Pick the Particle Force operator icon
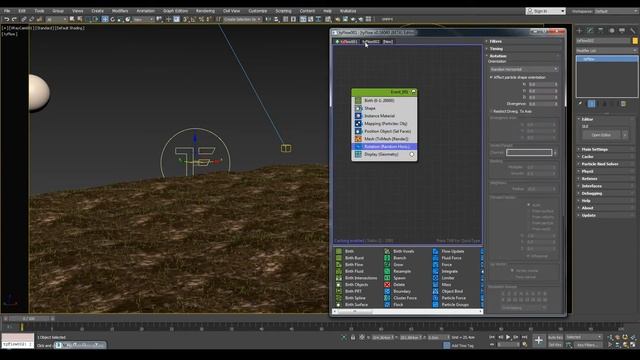This screenshot has height=360, width=640. click(x=436, y=298)
